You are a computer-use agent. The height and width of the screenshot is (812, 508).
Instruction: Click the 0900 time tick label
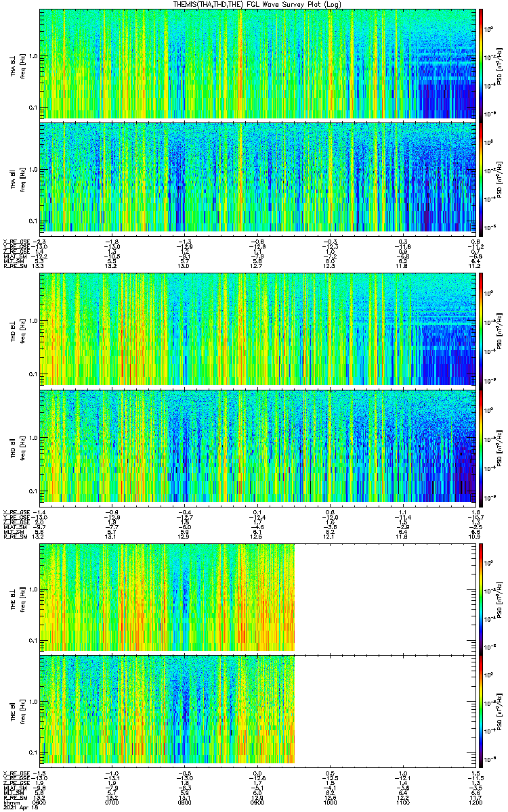[257, 802]
